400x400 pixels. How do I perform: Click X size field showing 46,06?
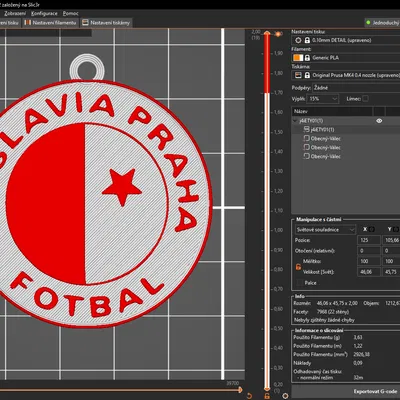tap(369, 272)
